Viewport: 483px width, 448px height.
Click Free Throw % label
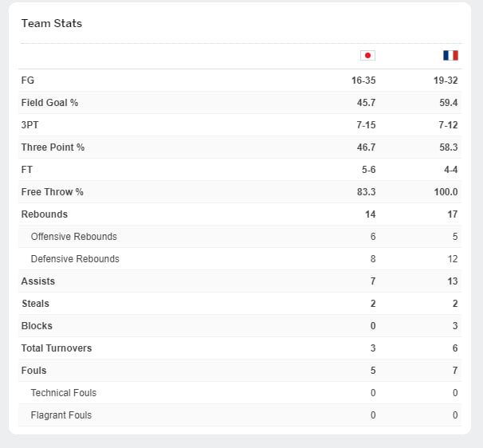click(53, 192)
